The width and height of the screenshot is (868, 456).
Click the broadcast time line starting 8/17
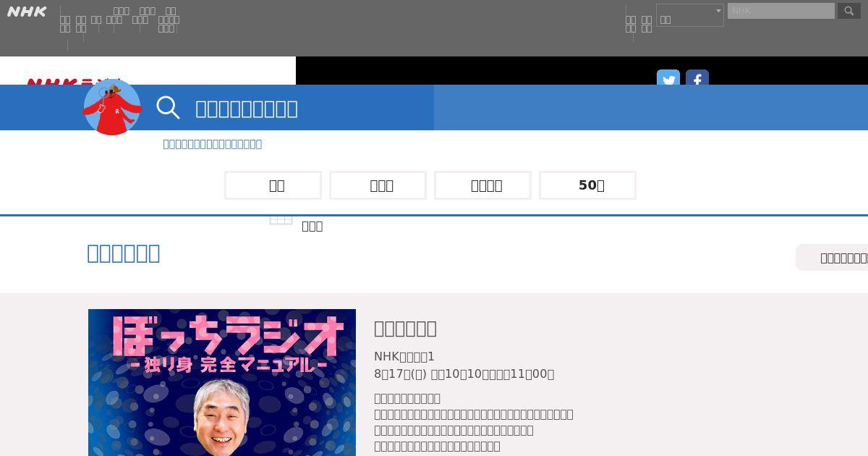[464, 374]
